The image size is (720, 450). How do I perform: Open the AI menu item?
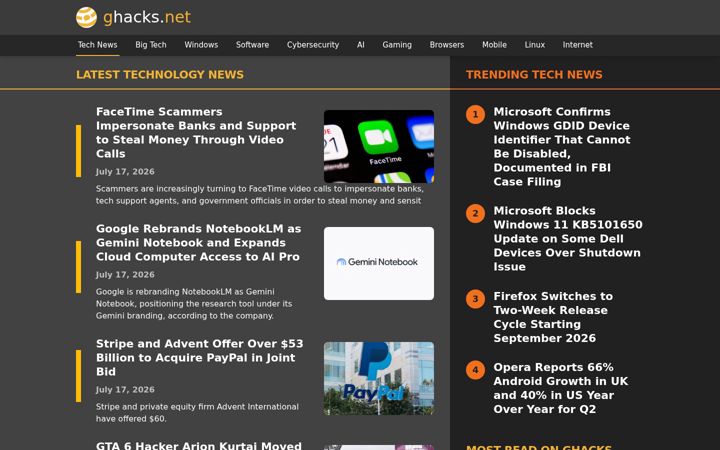tap(360, 45)
